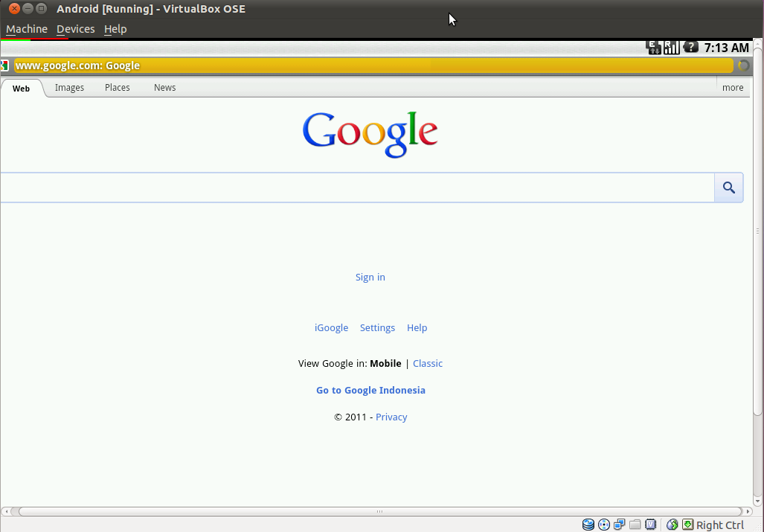Click the roaming signal strength bars icon
764x532 pixels.
(x=672, y=48)
